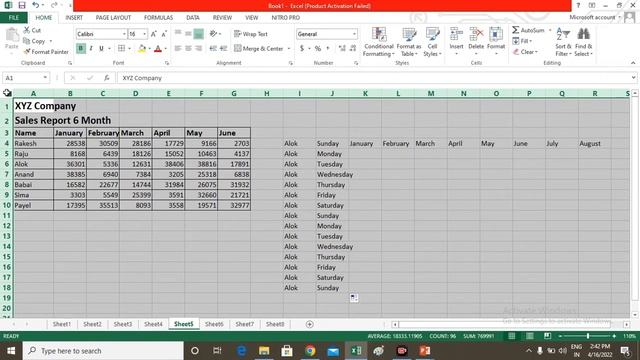640x360 pixels.
Task: Expand the Merge & Center dropdown arrow
Action: click(289, 49)
